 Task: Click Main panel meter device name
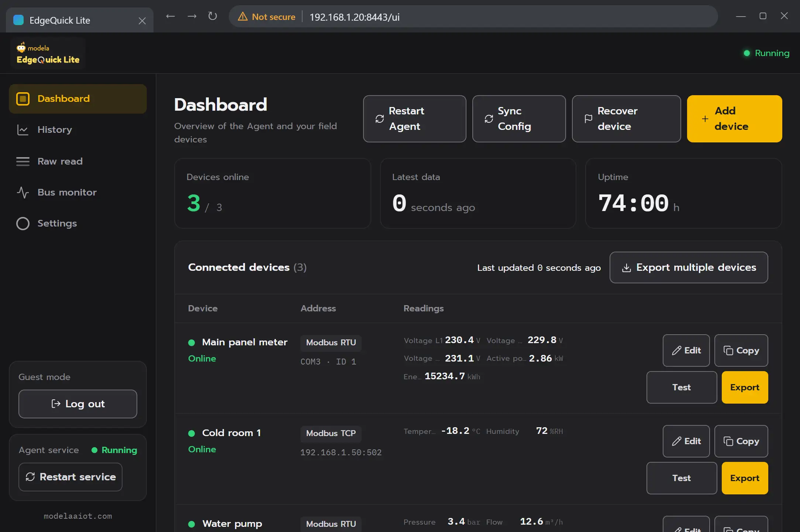pyautogui.click(x=245, y=342)
